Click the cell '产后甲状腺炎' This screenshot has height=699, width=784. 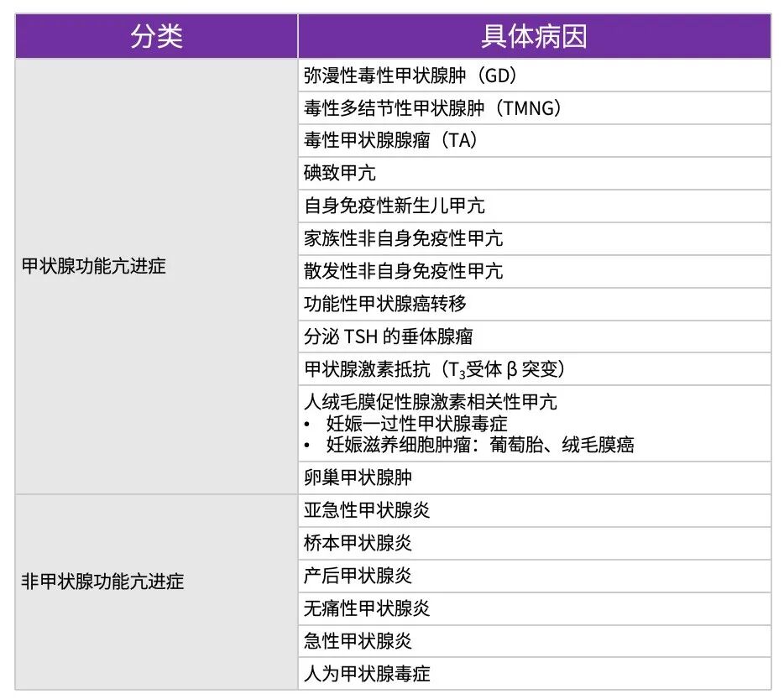pos(535,576)
